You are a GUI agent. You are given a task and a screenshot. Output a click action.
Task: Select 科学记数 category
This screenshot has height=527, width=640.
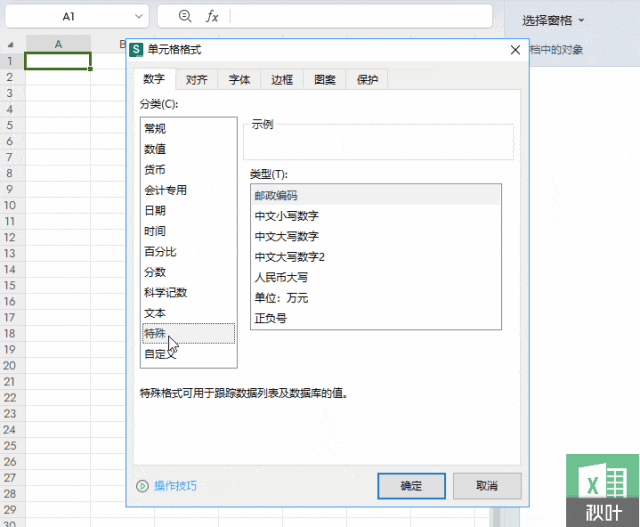pos(188,292)
